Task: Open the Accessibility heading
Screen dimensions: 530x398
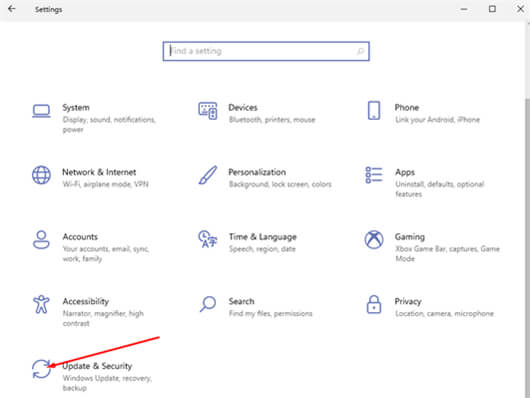Action: tap(86, 301)
